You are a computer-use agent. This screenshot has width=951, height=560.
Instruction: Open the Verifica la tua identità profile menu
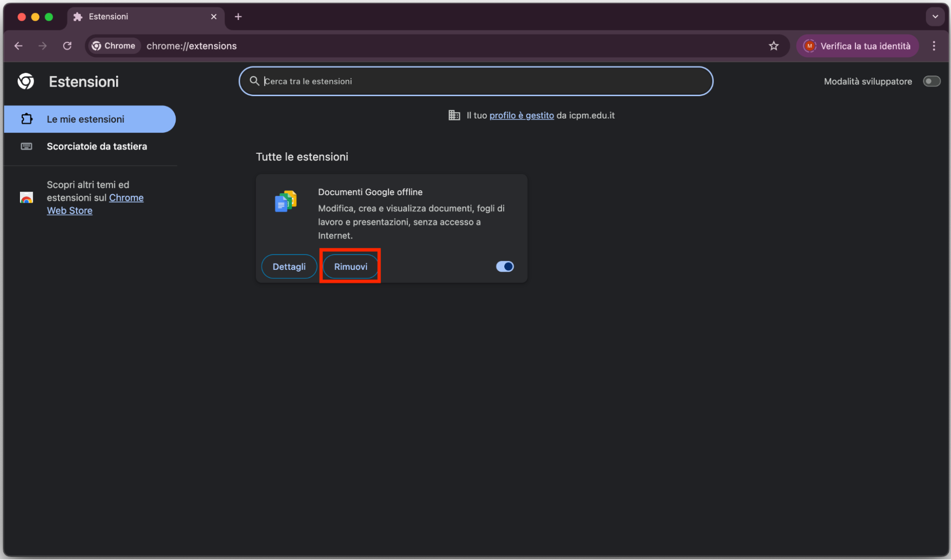point(857,46)
